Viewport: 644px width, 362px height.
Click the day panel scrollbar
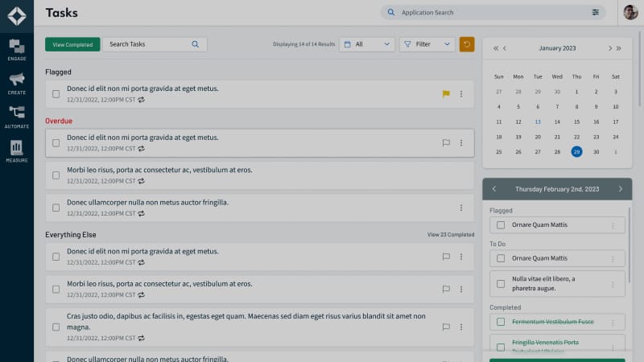pos(630,246)
